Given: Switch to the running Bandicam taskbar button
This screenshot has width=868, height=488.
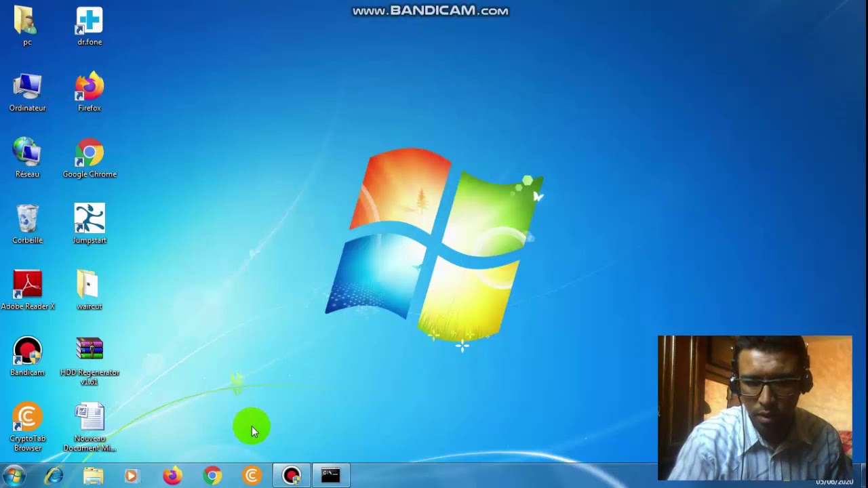Looking at the screenshot, I should tap(292, 476).
